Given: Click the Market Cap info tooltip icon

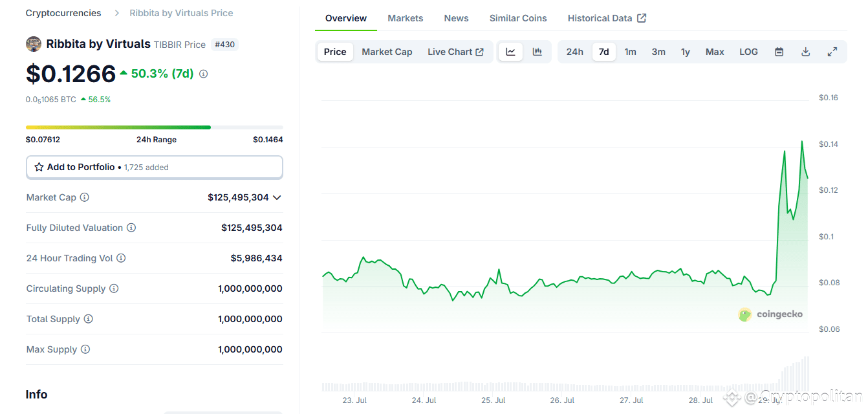Looking at the screenshot, I should click(x=84, y=197).
